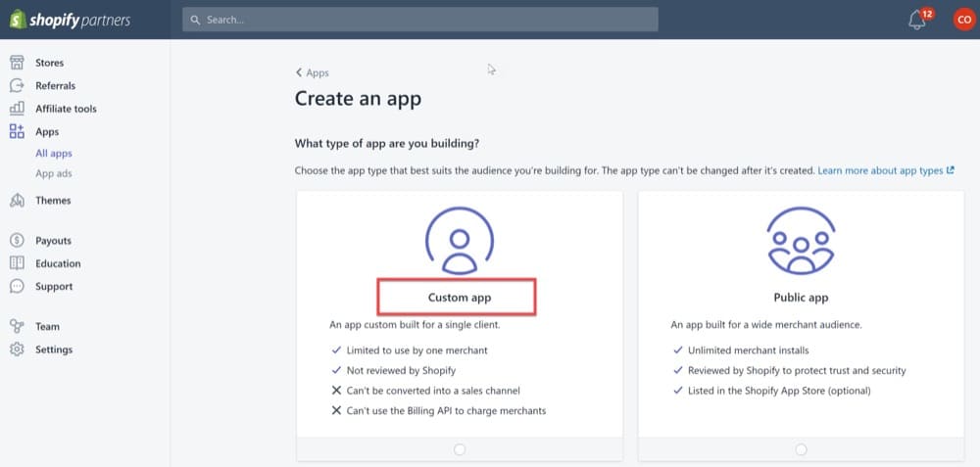Click the Stores storefront icon
This screenshot has width=980, height=467.
click(x=17, y=63)
